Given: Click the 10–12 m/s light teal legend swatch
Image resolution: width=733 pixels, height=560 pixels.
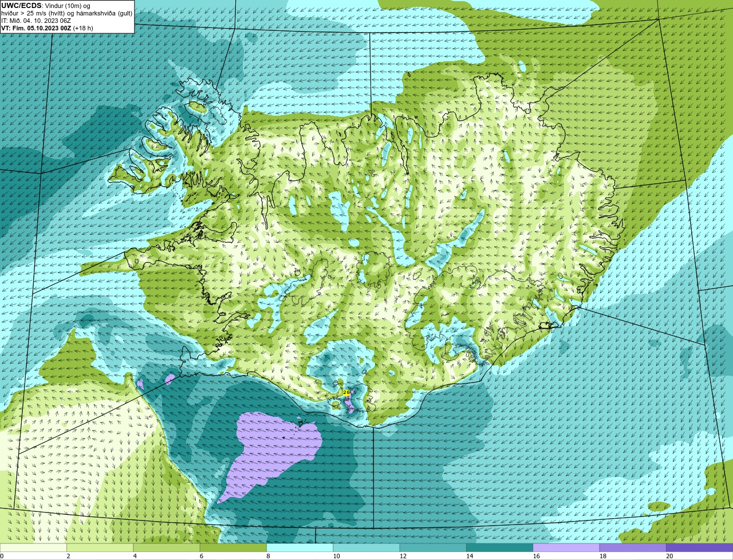Looking at the screenshot, I should click(x=367, y=548).
